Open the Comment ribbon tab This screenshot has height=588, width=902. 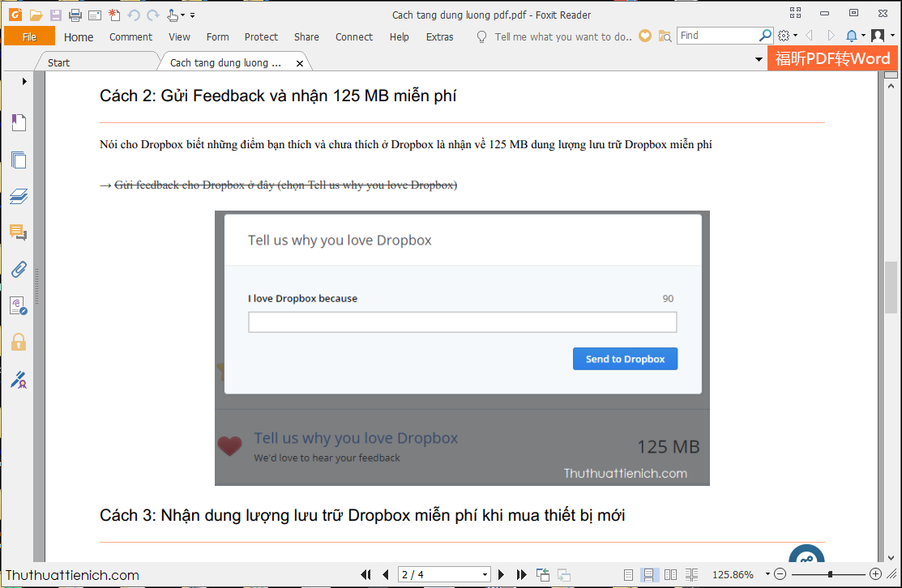tap(130, 36)
